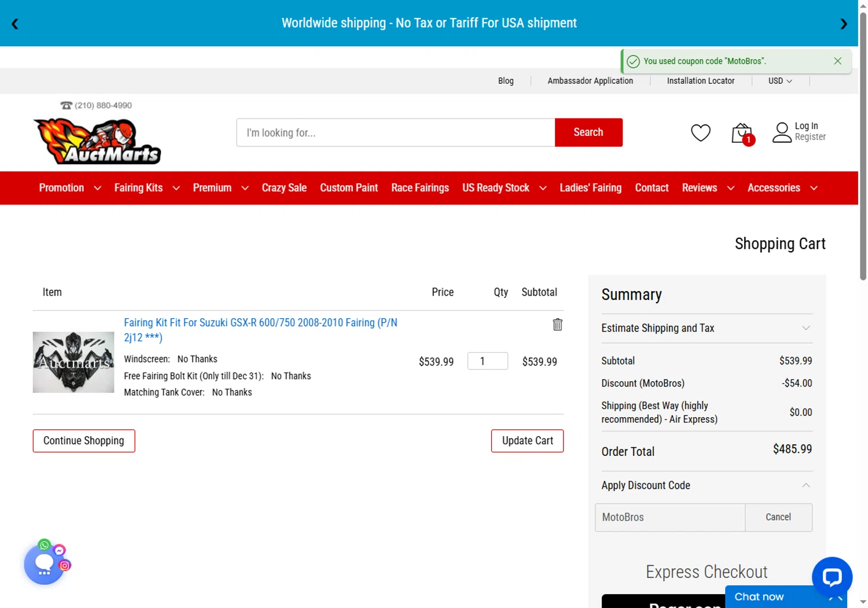
Task: Open Messenger contact icon
Action: coord(59,550)
